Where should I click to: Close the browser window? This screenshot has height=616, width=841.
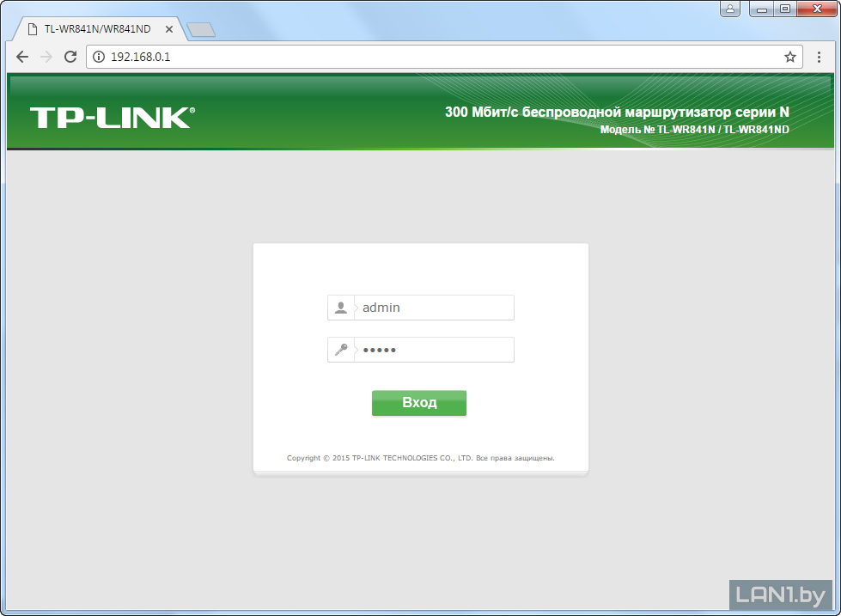[x=818, y=9]
